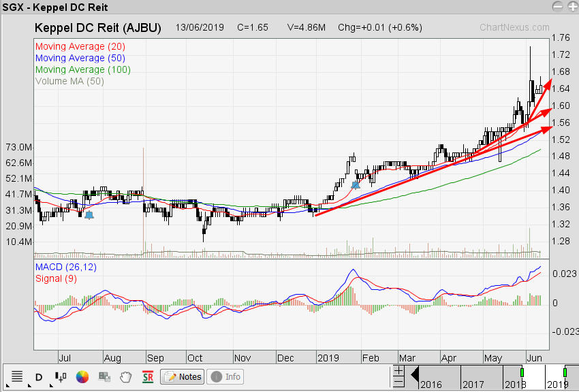This screenshot has width=579, height=392.
Task: Select the hand pan tool
Action: [126, 377]
